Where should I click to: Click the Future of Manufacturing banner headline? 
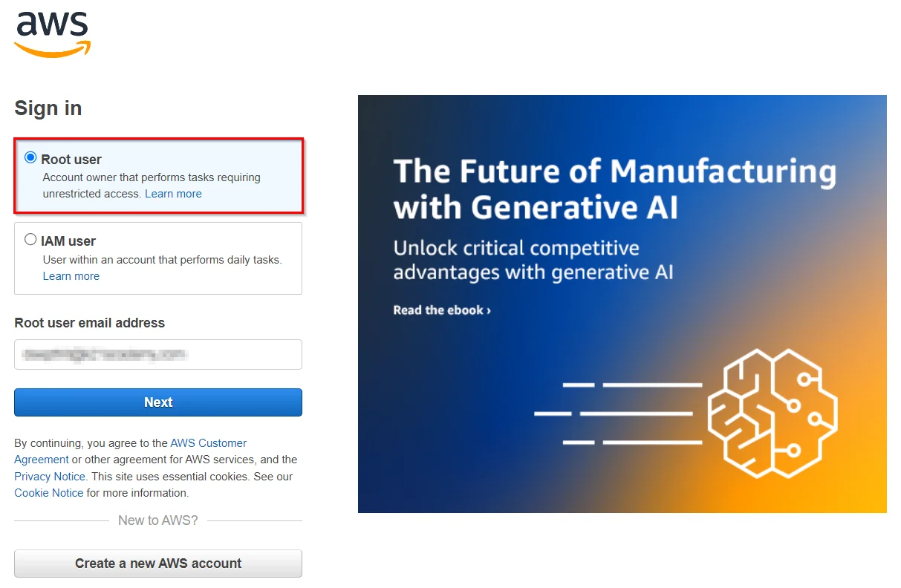tap(614, 189)
